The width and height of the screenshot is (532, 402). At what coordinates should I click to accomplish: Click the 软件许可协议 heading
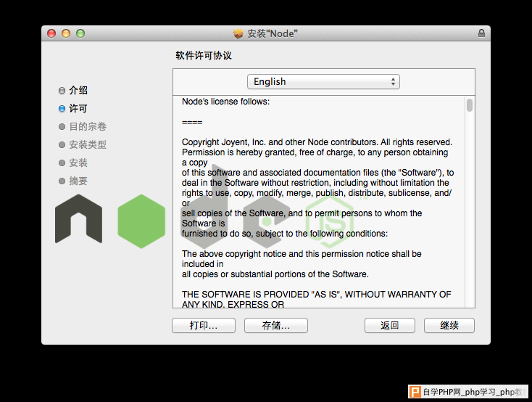pyautogui.click(x=204, y=55)
